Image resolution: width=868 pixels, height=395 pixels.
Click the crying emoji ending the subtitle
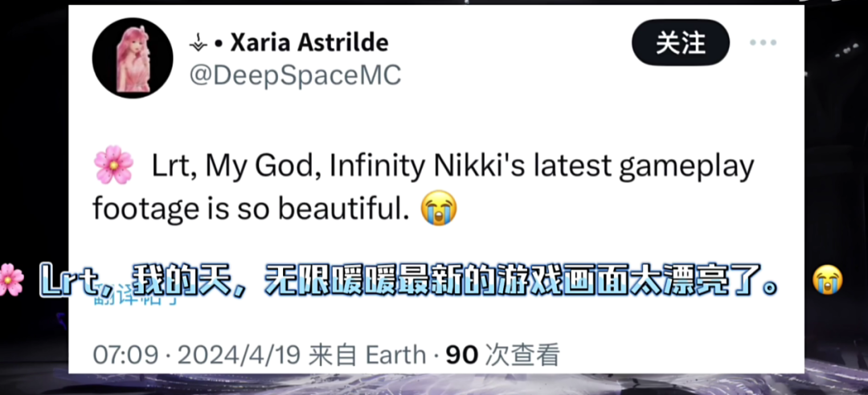point(826,281)
